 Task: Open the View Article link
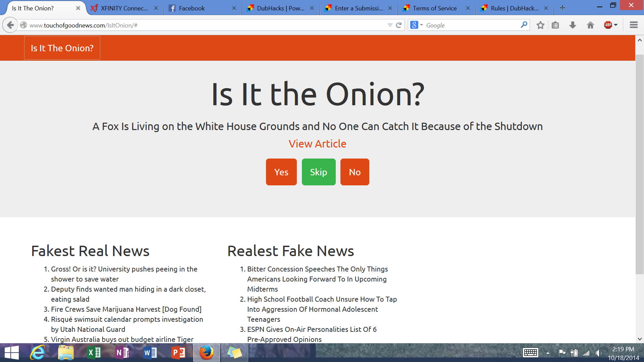(317, 144)
